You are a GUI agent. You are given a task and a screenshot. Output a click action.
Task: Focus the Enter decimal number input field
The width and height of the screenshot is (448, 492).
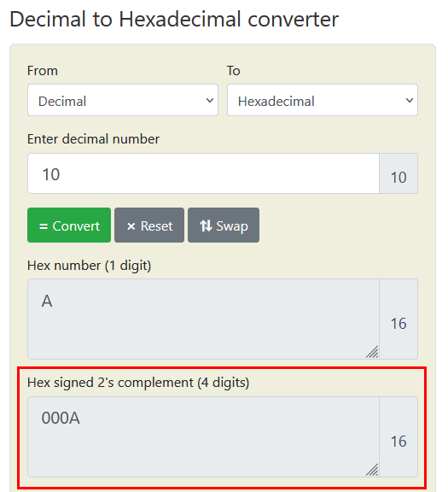tap(203, 173)
